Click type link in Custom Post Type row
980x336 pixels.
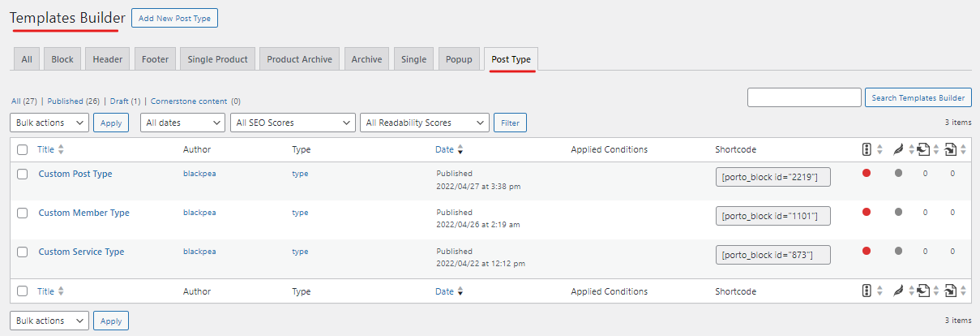pyautogui.click(x=300, y=174)
